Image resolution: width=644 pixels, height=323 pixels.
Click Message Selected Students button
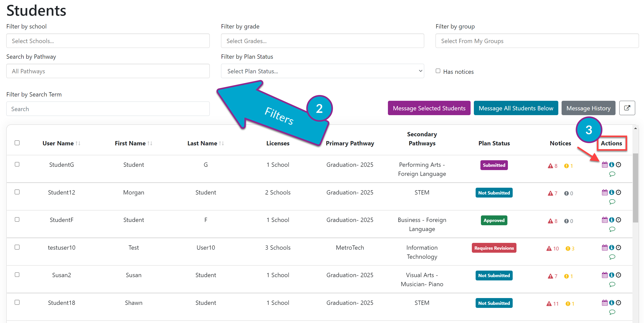click(x=429, y=108)
